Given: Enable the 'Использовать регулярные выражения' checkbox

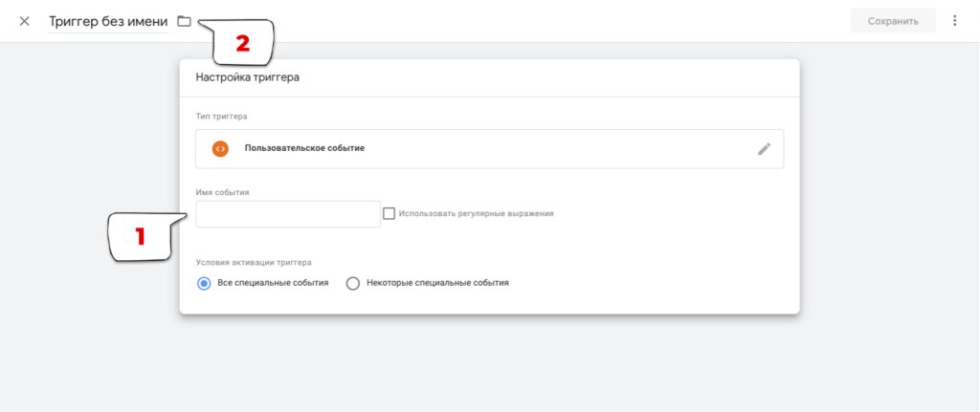Looking at the screenshot, I should (x=389, y=214).
